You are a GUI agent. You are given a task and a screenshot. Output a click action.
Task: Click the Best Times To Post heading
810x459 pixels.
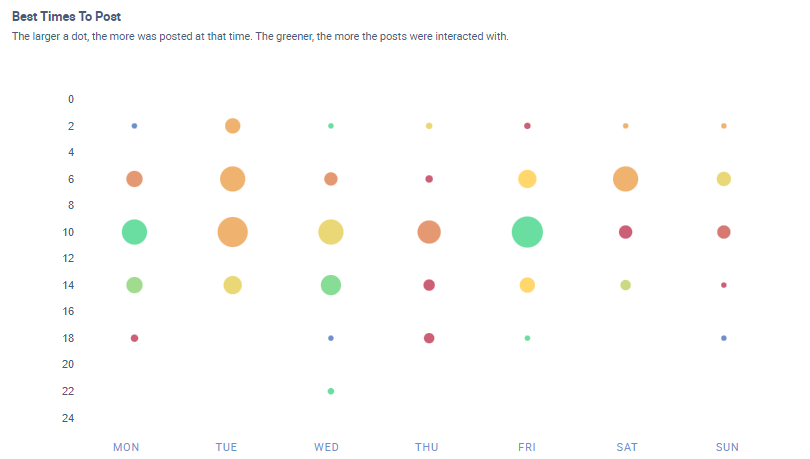point(74,17)
